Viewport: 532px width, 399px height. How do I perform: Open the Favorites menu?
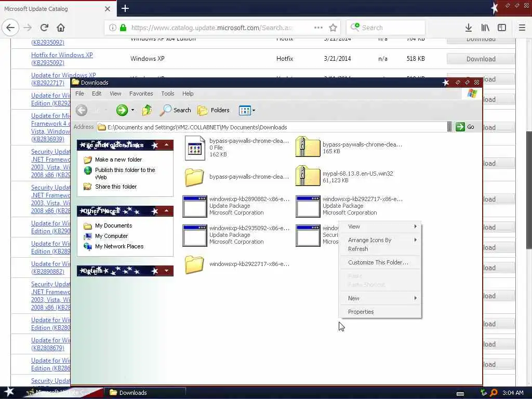(x=141, y=94)
